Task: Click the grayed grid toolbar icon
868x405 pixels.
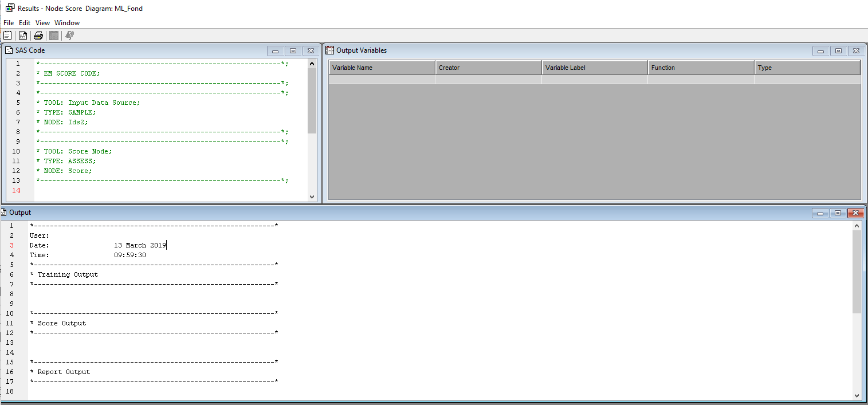Action: click(53, 35)
